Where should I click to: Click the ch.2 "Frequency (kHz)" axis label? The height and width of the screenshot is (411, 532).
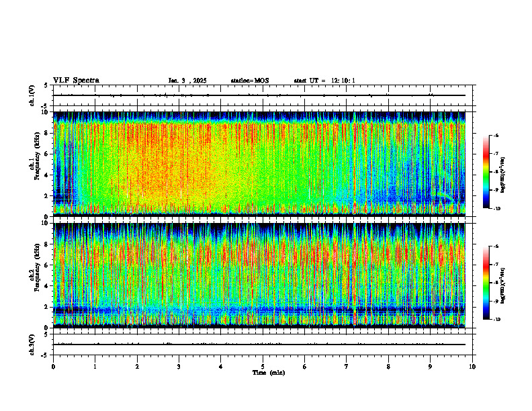37,267
